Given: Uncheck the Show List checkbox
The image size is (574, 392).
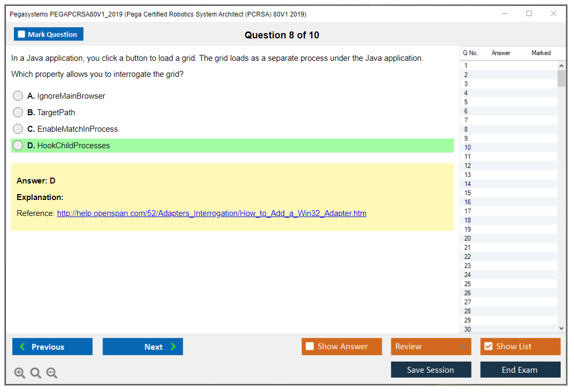Looking at the screenshot, I should 488,347.
